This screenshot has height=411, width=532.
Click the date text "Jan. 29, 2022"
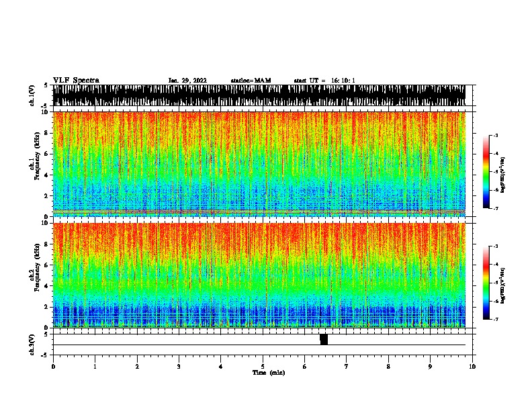pyautogui.click(x=187, y=81)
